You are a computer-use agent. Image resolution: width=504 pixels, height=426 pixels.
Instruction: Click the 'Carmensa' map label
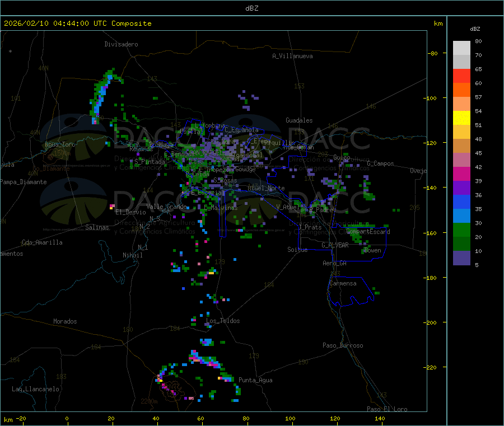343,283
